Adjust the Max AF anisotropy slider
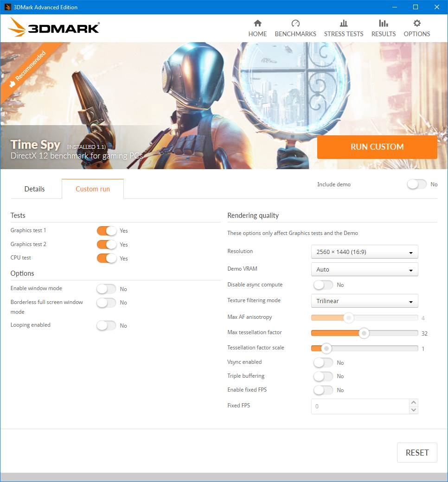448x482 pixels. pos(365,317)
